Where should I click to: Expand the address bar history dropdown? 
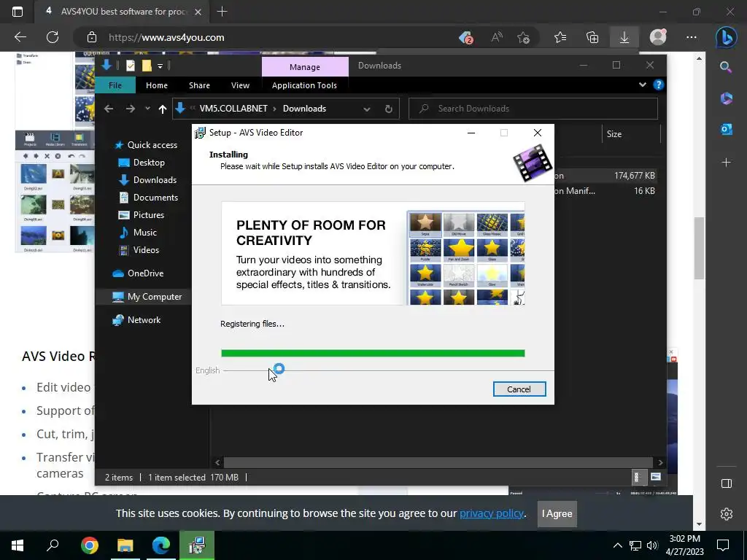click(x=367, y=109)
